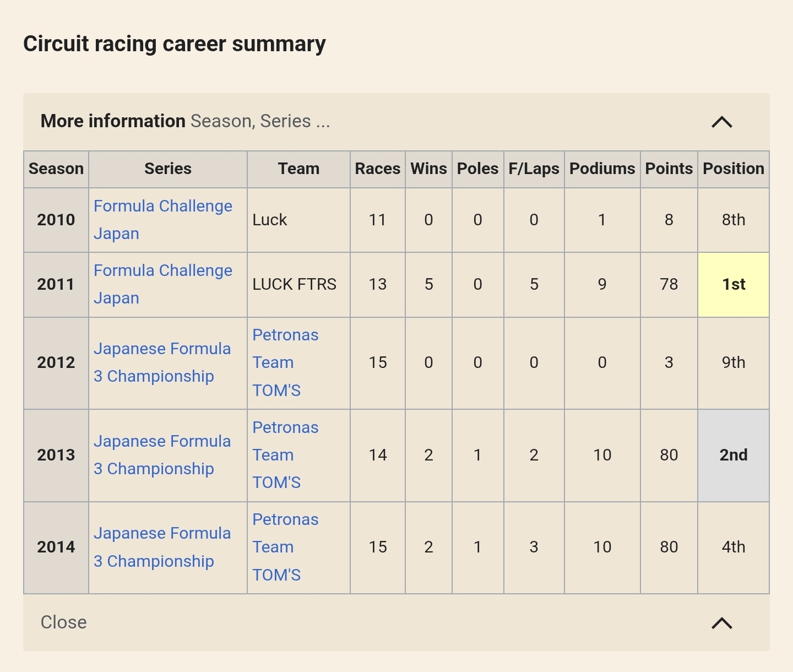Click the Position column header
This screenshot has height=672, width=793.
pos(734,169)
